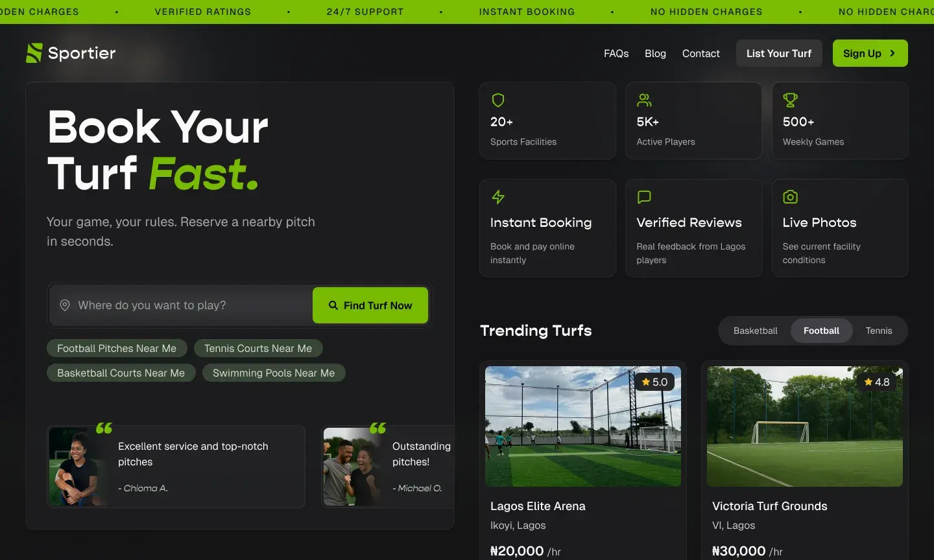Select the Football trending tab
Viewport: 934px width, 560px height.
tap(821, 331)
